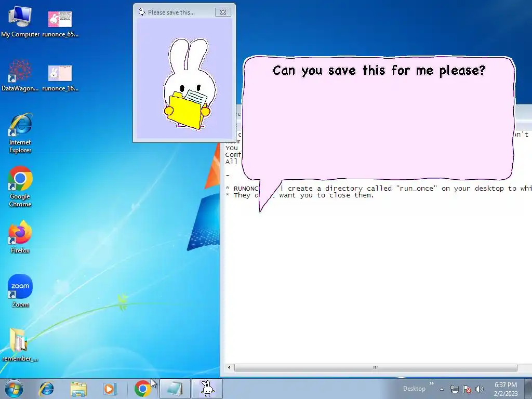
Task: Click the 'Can you save this for me please?' bubble
Action: click(x=379, y=118)
